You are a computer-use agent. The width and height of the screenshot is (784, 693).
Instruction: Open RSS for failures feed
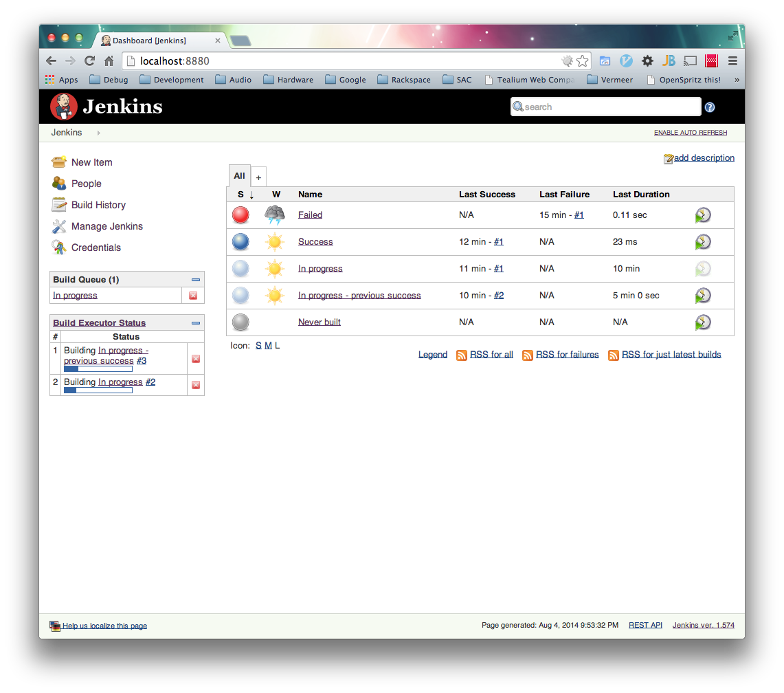pos(567,354)
